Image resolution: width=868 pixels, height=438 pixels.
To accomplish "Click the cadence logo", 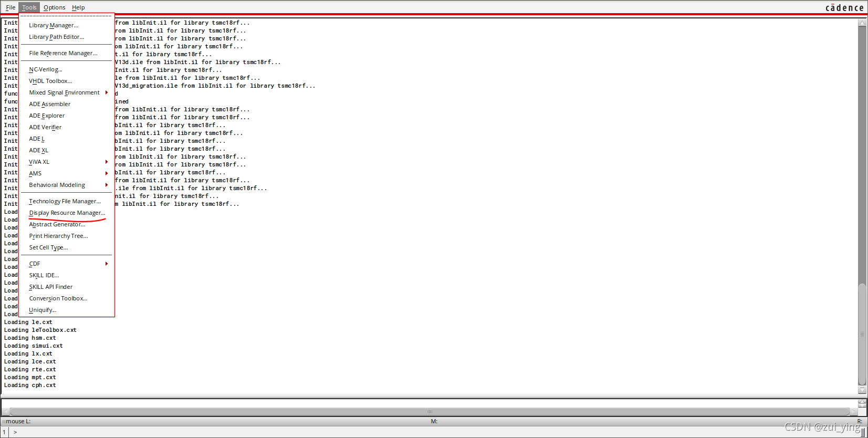I will pos(844,7).
